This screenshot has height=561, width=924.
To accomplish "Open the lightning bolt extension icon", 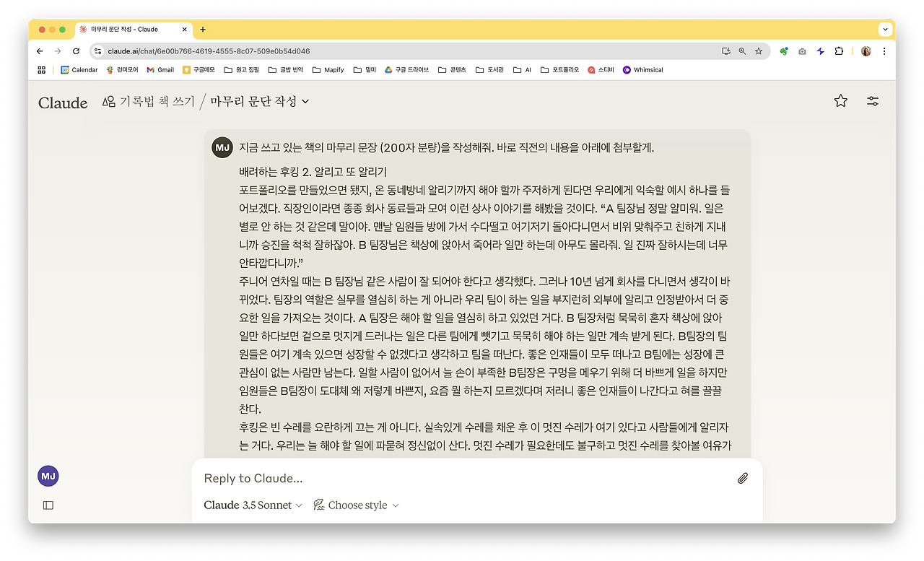I will point(819,51).
